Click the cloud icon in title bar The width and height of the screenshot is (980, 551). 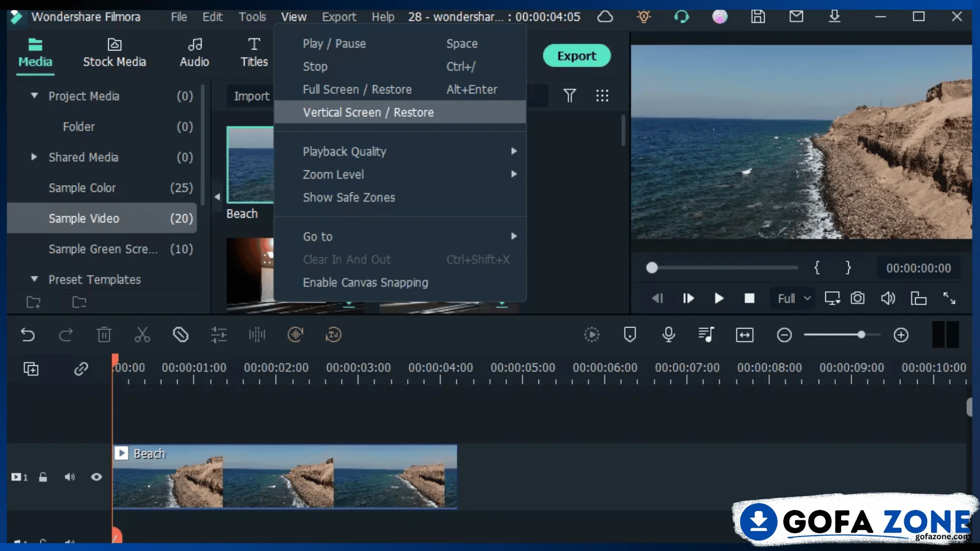[x=605, y=16]
